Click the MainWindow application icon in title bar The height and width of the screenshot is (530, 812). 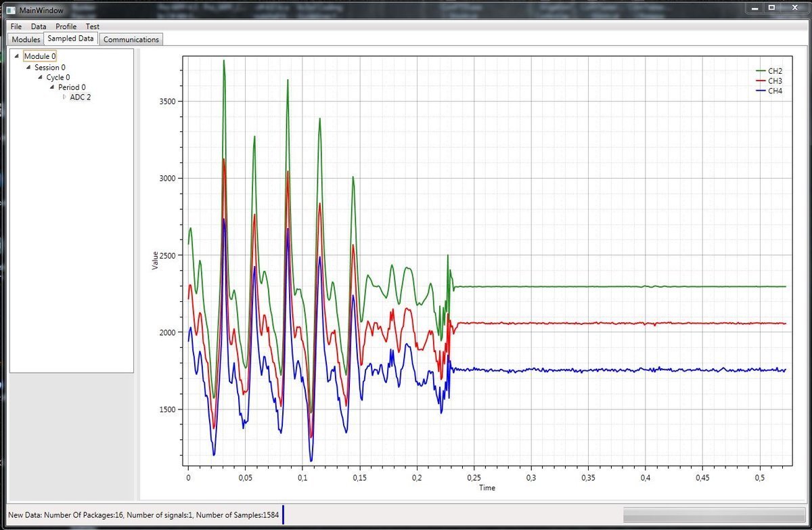tap(10, 10)
